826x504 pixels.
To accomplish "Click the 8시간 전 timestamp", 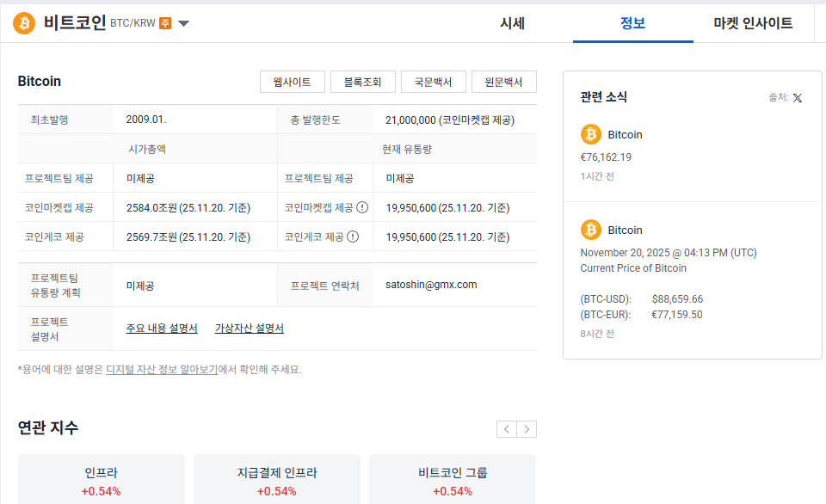I will pos(597,334).
